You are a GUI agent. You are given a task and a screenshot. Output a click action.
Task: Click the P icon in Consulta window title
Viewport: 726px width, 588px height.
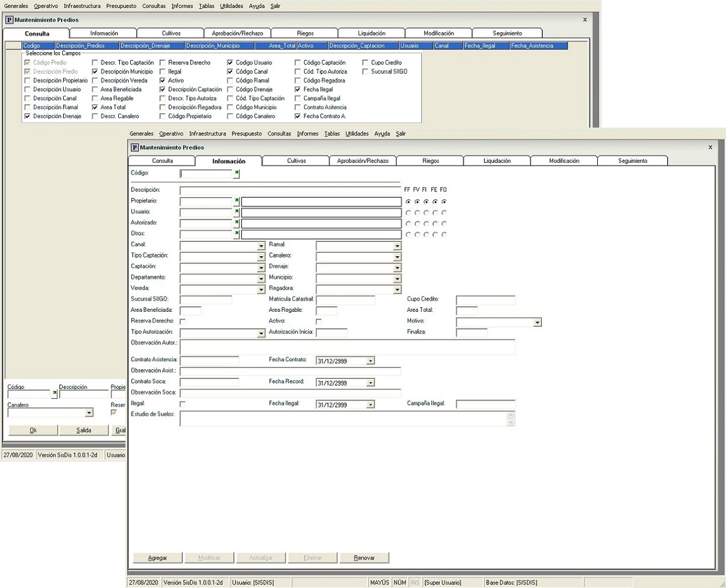pos(9,20)
